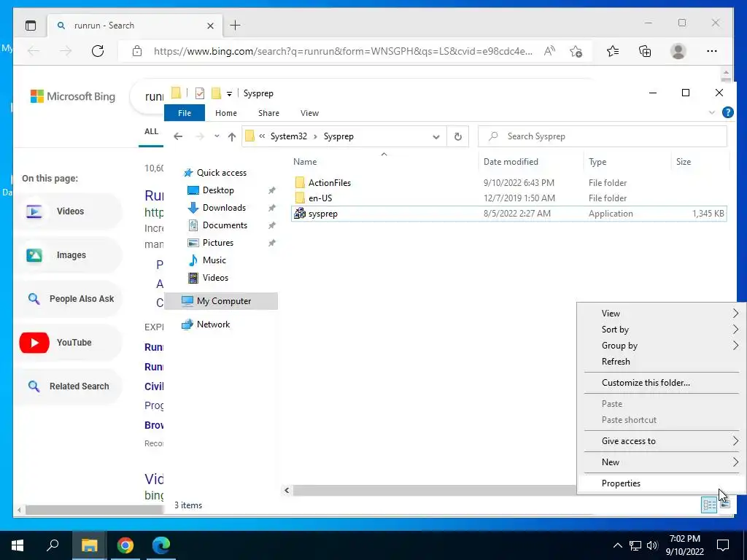This screenshot has height=560, width=747.
Task: Select the en-US folder
Action: pyautogui.click(x=508, y=198)
